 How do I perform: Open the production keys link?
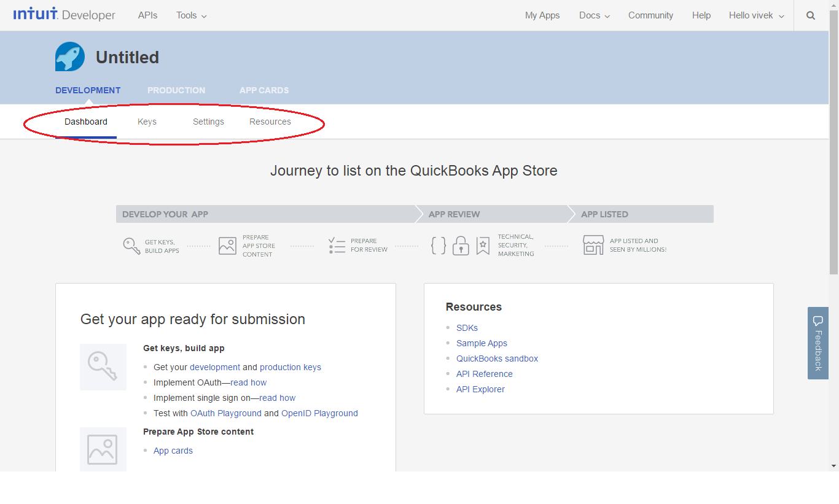291,367
